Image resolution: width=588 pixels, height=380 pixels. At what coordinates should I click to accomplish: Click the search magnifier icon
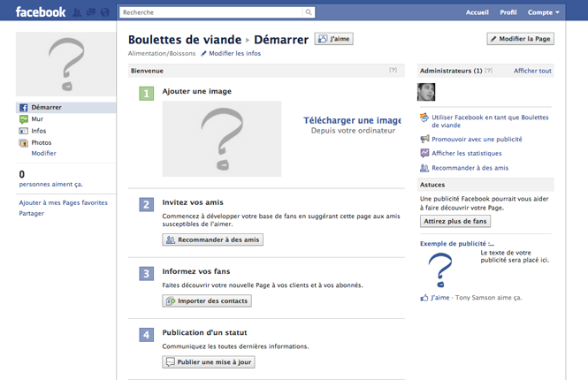[309, 12]
